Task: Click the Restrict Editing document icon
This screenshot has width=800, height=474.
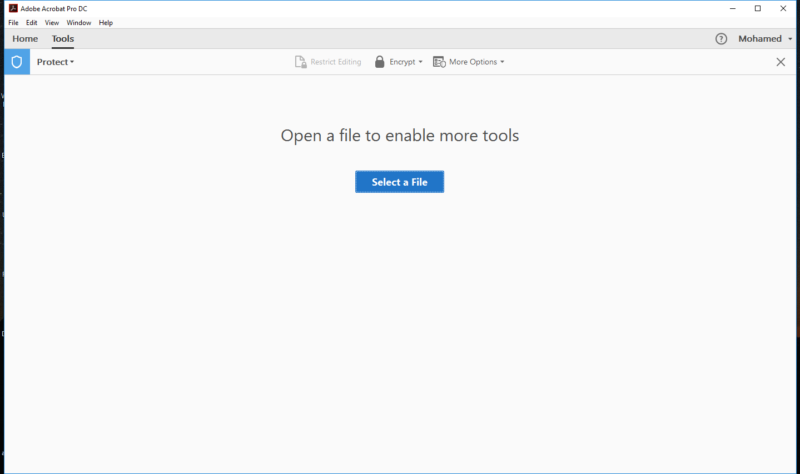Action: pos(301,62)
